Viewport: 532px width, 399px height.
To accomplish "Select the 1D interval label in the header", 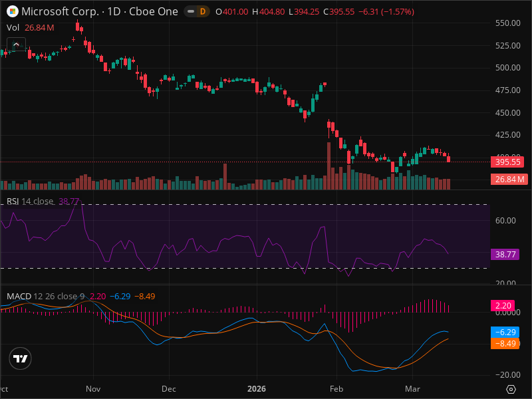I will [x=114, y=11].
